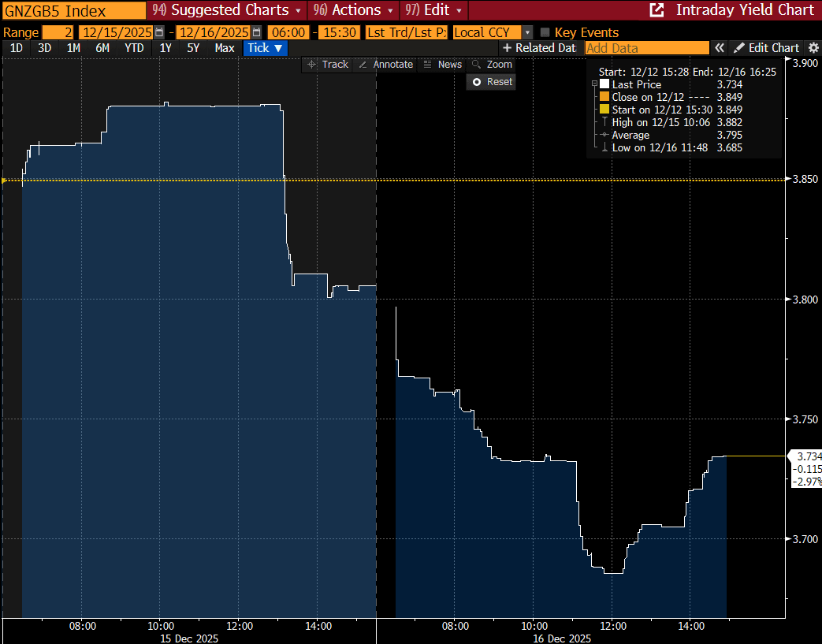Click the High on 12/15 10:06 legend row
The image size is (822, 644).
[673, 122]
